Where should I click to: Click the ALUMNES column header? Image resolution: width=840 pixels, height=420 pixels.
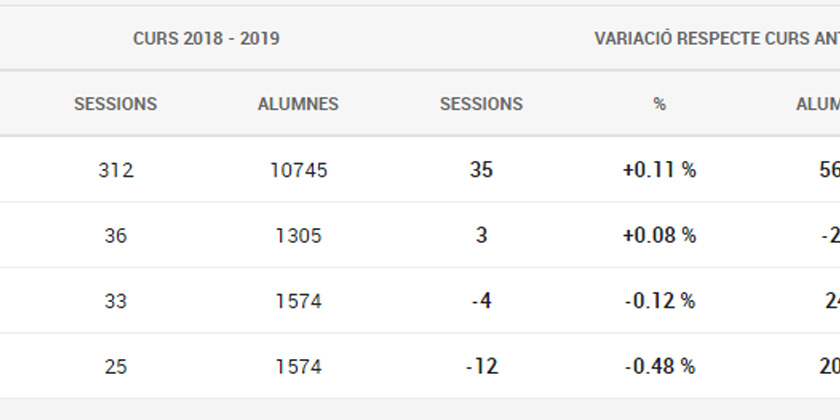pos(298,104)
